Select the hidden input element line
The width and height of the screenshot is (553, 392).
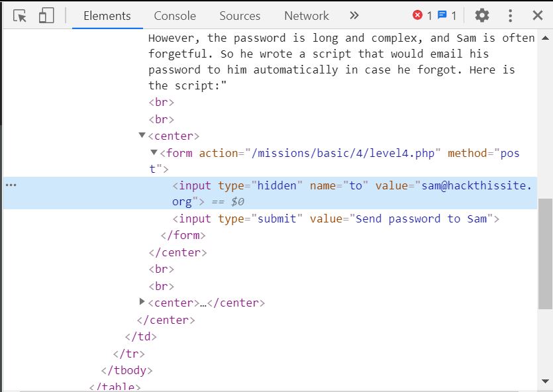(270, 193)
